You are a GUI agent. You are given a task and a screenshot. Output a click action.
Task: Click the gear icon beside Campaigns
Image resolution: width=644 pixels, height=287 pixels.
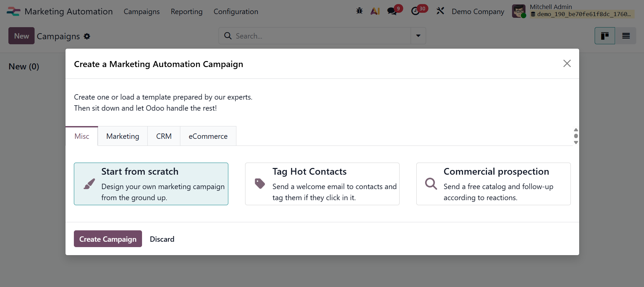[x=87, y=36]
